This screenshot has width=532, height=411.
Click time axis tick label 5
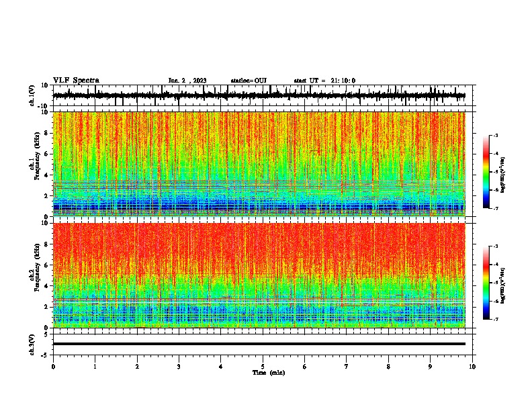click(x=263, y=367)
